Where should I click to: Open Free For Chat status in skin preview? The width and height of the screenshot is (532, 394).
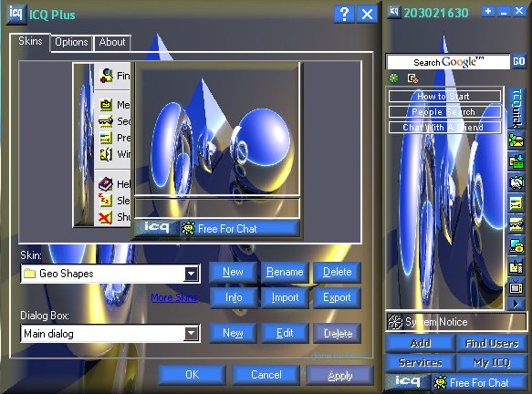pyautogui.click(x=240, y=229)
